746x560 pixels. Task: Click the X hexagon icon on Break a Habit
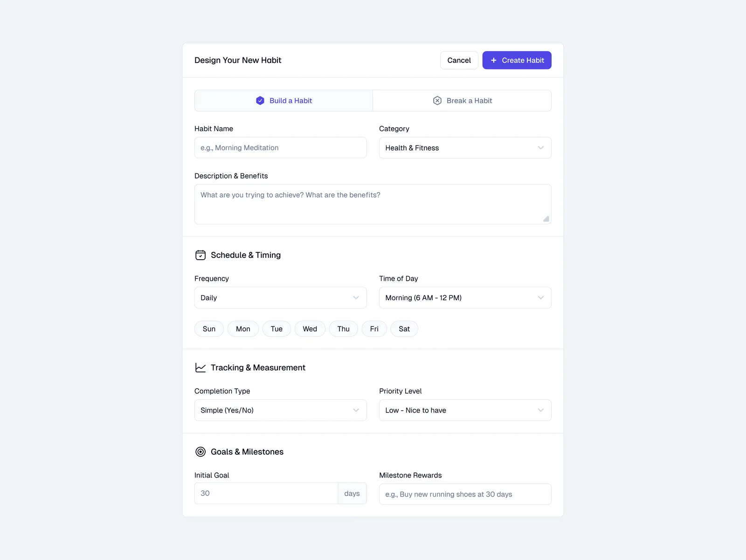tap(437, 101)
